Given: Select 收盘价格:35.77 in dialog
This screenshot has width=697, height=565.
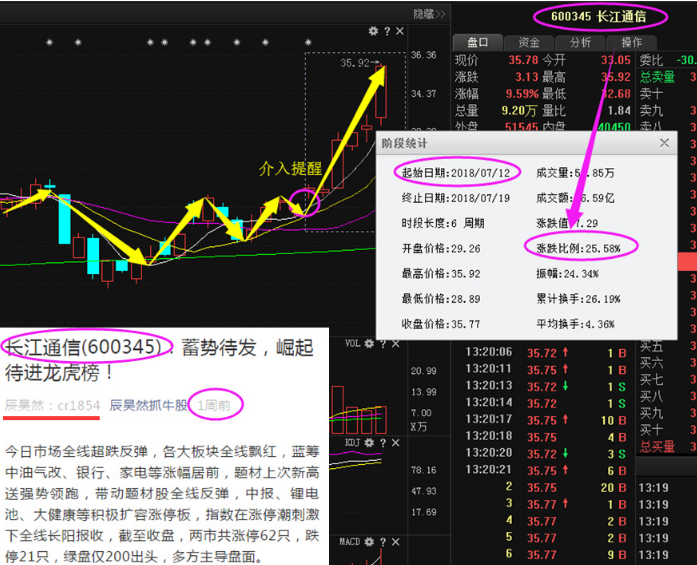Looking at the screenshot, I should (x=441, y=324).
